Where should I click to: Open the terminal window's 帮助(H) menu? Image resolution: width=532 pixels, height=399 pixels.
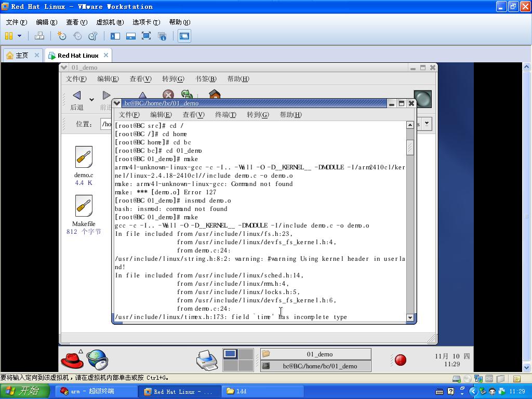(x=290, y=115)
